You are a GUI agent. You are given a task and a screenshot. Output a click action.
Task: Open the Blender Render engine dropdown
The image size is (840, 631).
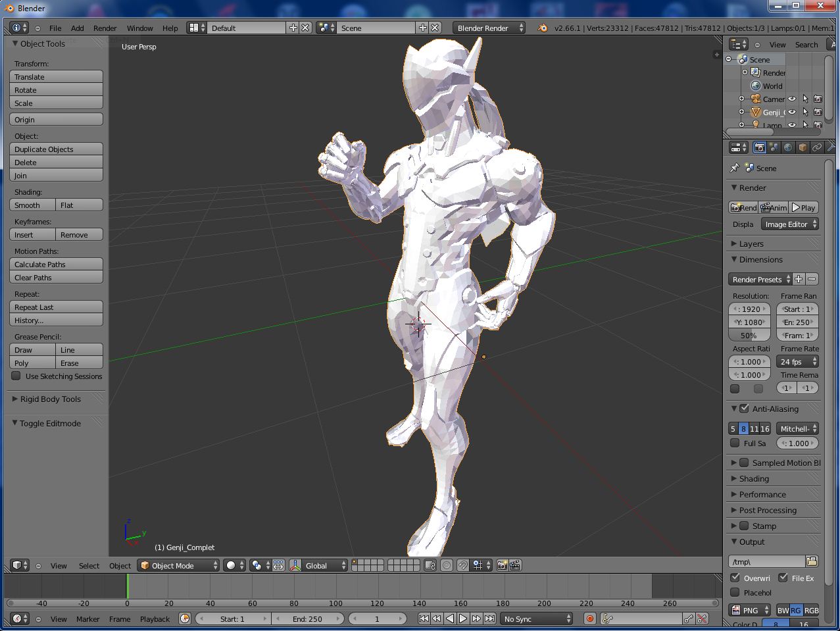[x=489, y=28]
